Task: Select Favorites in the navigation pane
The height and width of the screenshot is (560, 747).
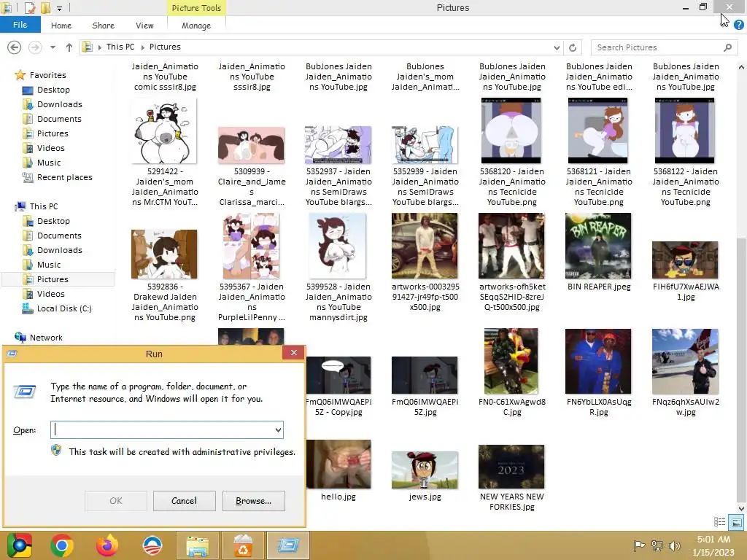Action: [47, 75]
